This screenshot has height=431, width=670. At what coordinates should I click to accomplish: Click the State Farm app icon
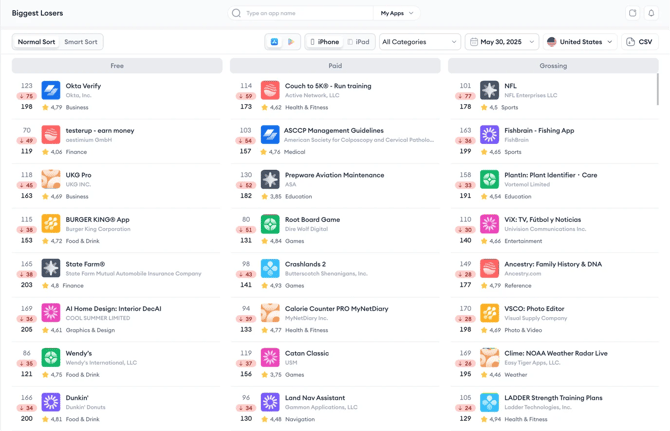[51, 268]
